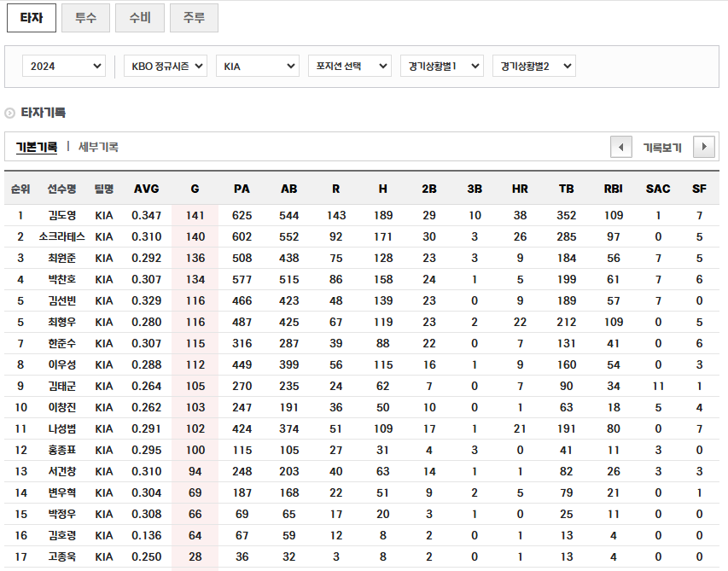The image size is (728, 571).
Task: Switch to the 타자 tab
Action: pyautogui.click(x=32, y=18)
